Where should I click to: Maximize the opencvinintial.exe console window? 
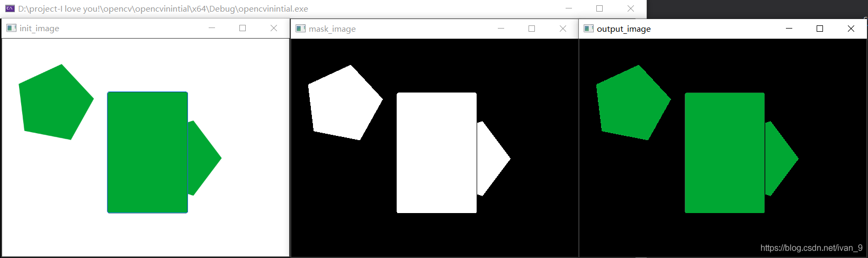click(x=599, y=8)
